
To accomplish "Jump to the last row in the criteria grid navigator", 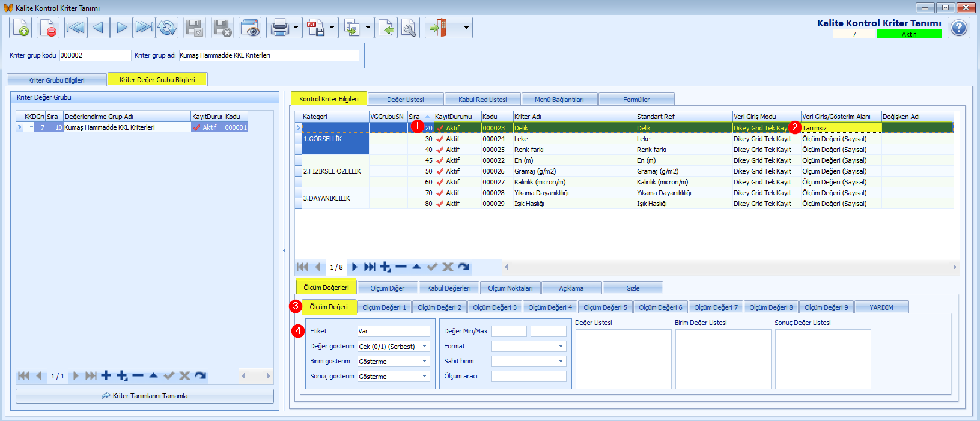I will coord(370,267).
